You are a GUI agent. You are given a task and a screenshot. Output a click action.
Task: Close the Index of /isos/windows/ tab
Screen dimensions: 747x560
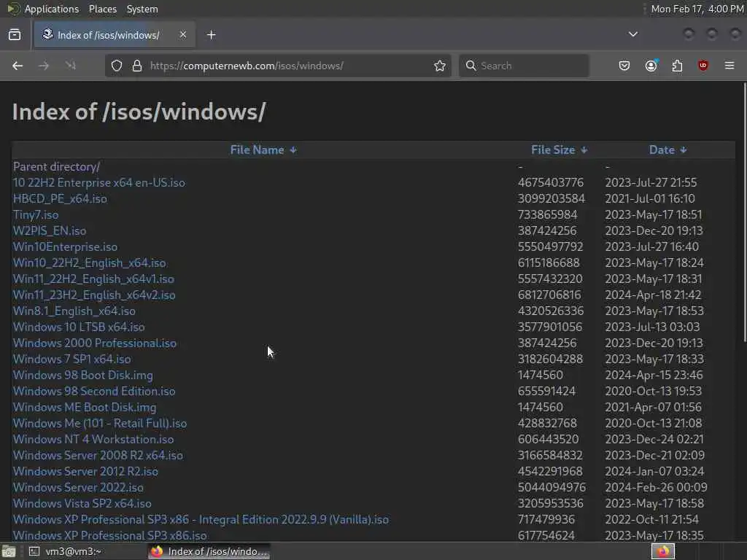click(183, 34)
